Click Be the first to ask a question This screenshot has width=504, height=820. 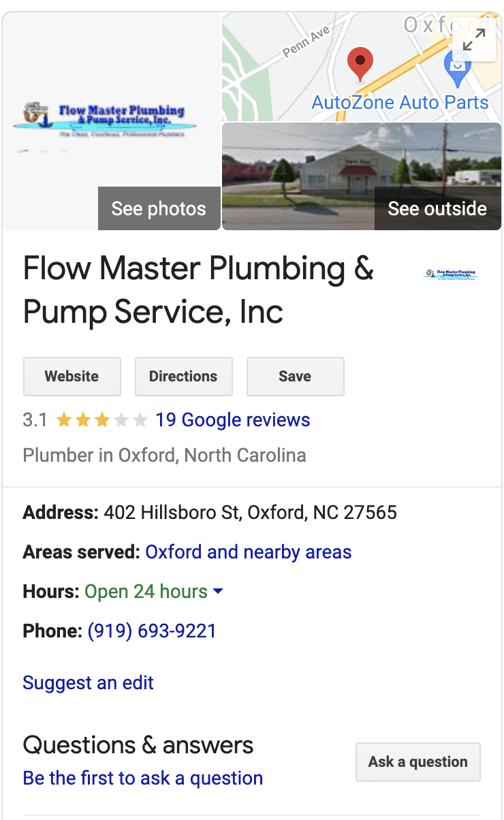click(x=143, y=778)
